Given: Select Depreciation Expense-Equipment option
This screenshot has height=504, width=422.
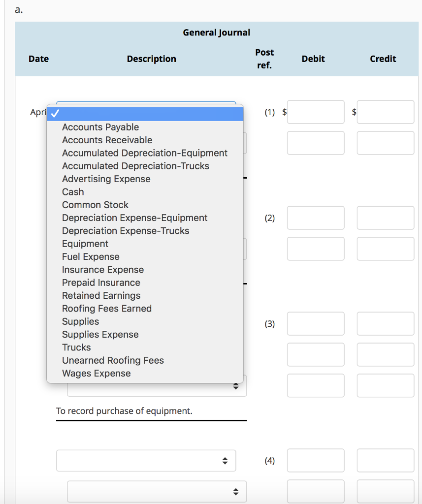Looking at the screenshot, I should (x=134, y=218).
